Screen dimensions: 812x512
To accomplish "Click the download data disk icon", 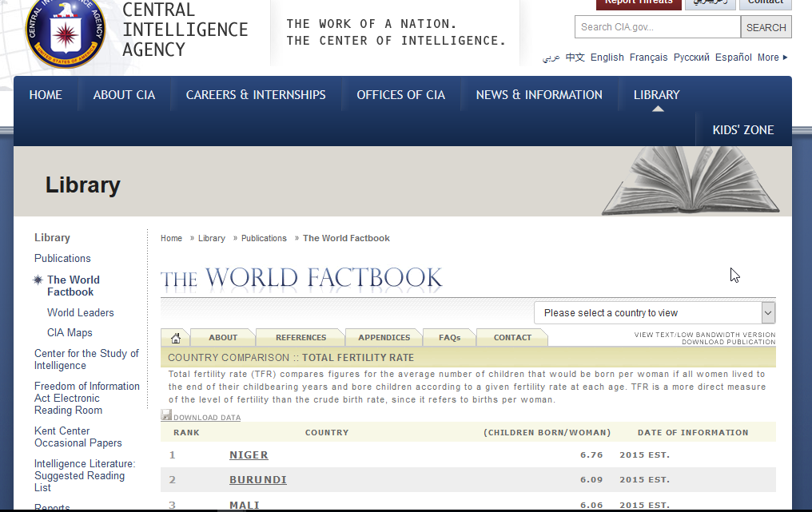I will [x=166, y=415].
